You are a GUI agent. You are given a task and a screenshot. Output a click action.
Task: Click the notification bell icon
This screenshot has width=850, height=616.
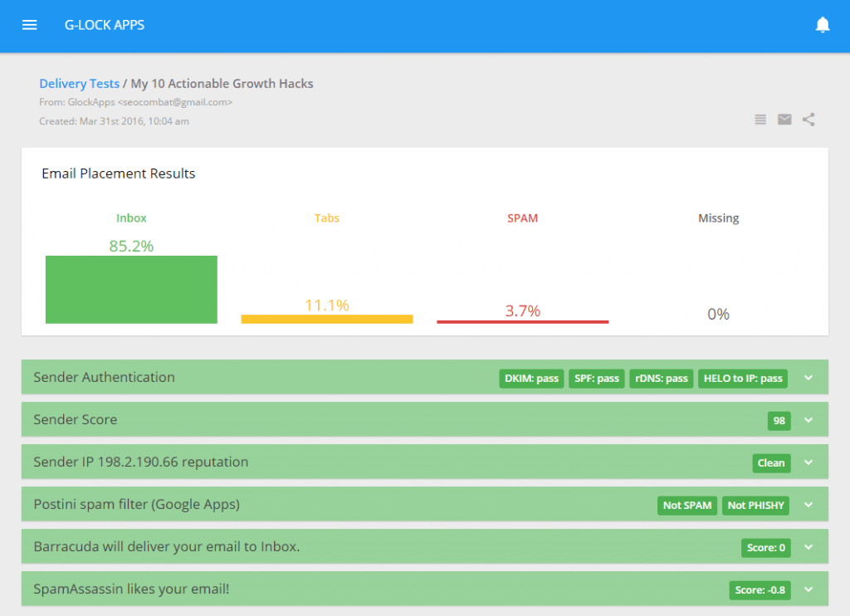tap(823, 25)
